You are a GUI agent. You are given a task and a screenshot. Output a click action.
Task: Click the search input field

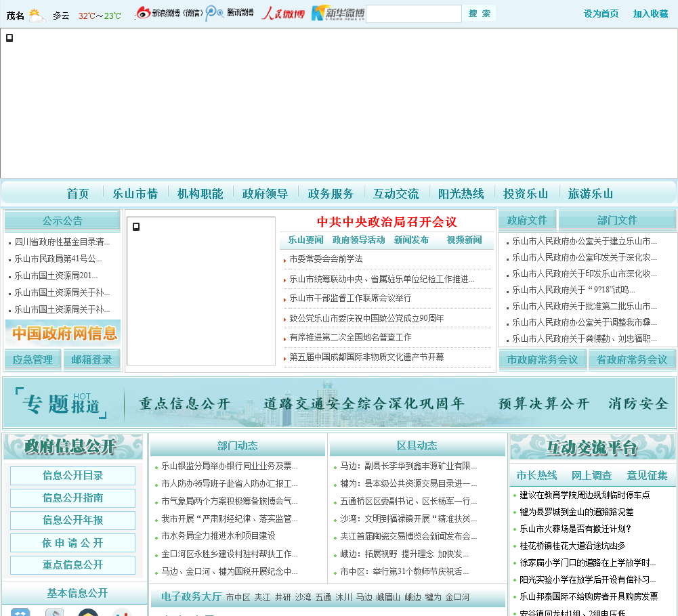pos(413,14)
